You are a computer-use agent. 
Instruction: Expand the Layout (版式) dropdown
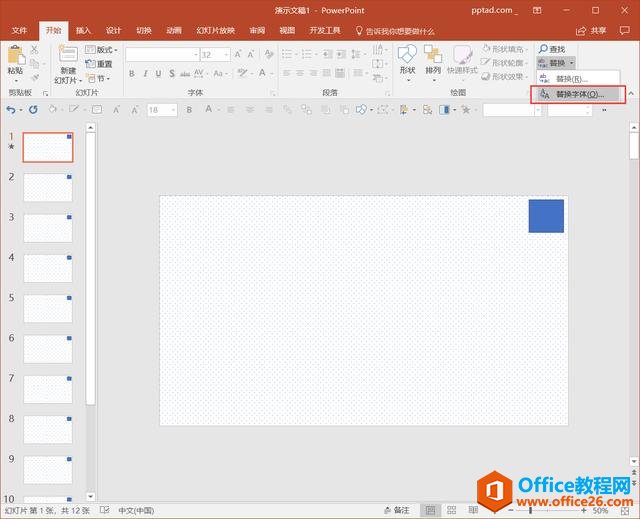click(101, 50)
